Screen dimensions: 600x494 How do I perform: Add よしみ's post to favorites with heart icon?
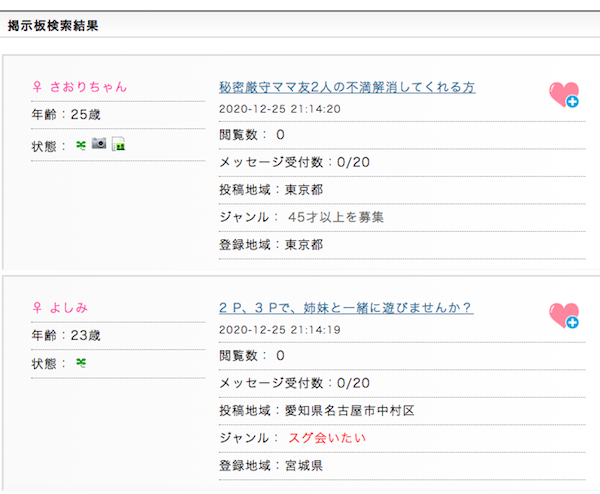pyautogui.click(x=564, y=315)
